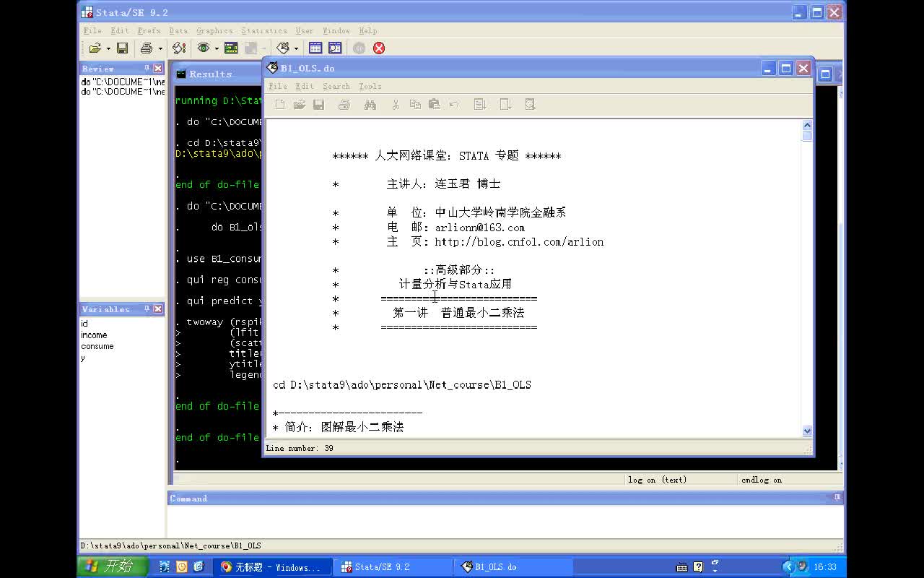
Task: Click the Run current file icon in editor
Action: click(x=505, y=105)
